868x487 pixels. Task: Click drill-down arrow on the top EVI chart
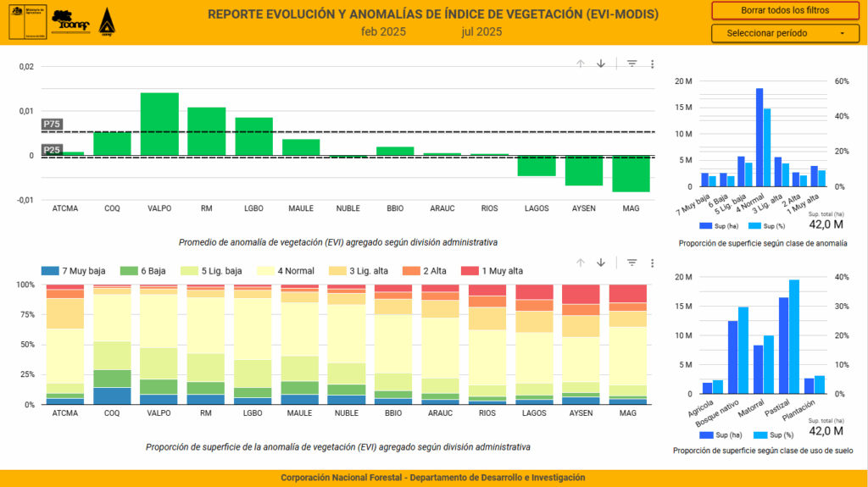tap(601, 64)
